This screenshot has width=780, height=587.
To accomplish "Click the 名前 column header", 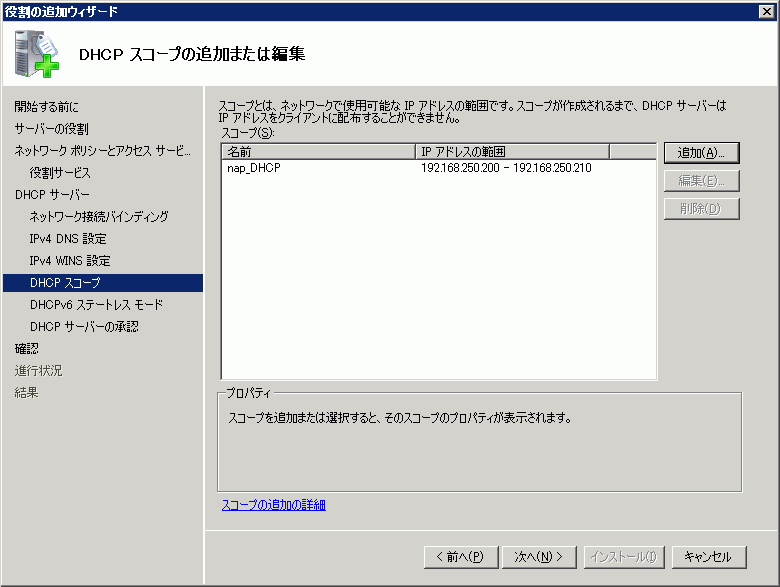I will point(317,152).
